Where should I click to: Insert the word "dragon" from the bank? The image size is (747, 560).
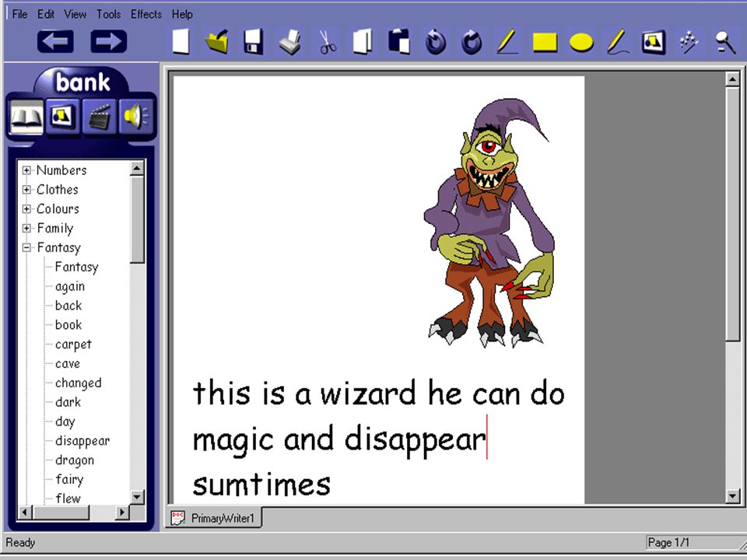click(x=75, y=460)
